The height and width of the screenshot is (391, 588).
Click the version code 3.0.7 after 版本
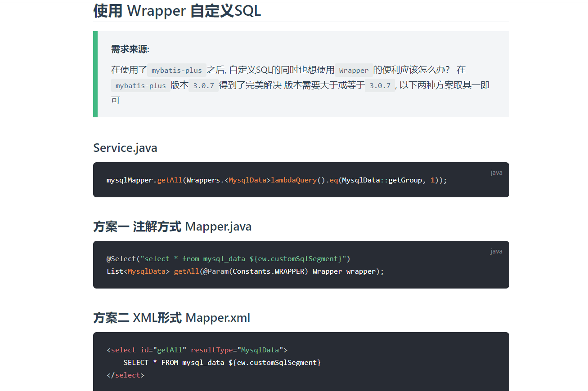tap(204, 85)
